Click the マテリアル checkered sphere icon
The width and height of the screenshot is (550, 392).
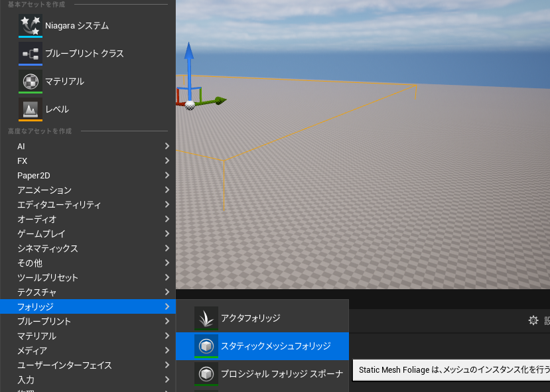pyautogui.click(x=30, y=82)
